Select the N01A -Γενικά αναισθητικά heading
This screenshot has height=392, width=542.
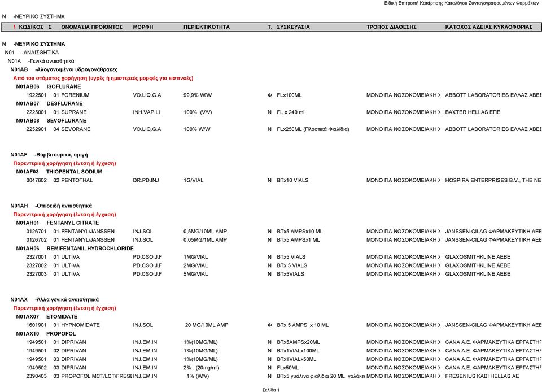tap(41, 61)
